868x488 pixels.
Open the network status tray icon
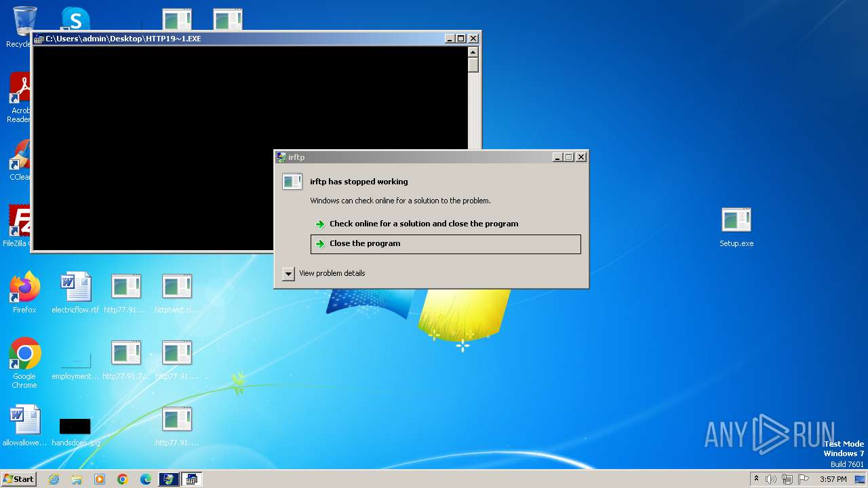coord(787,479)
